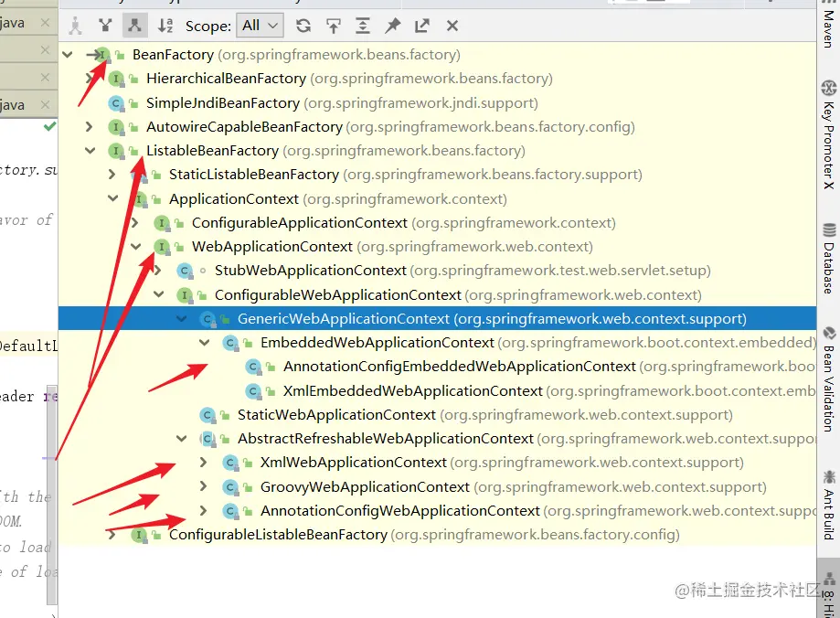Click the supertypes hierarchy toolbar icon
This screenshot has width=840, height=618.
(x=105, y=26)
